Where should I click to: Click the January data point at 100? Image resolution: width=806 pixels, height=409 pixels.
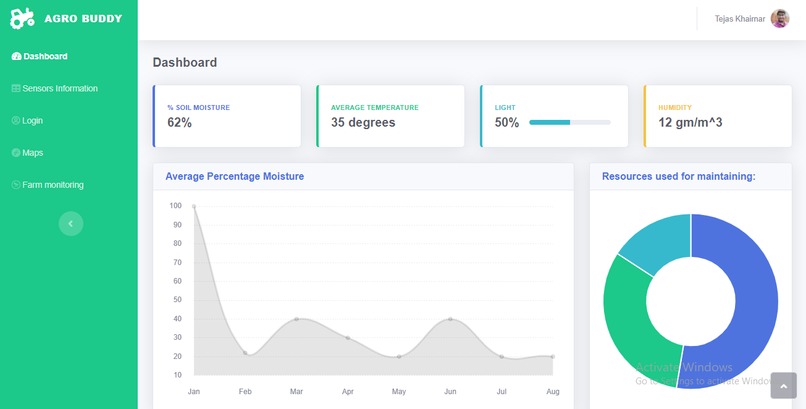194,207
